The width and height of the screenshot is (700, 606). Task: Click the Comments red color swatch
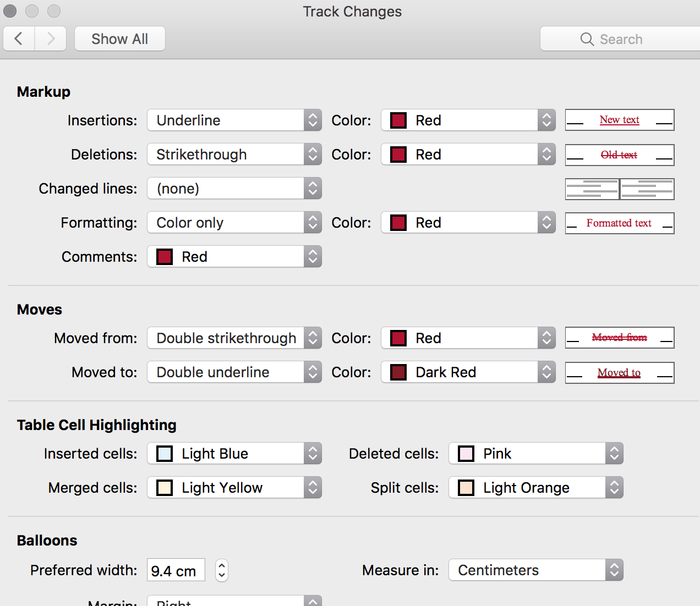click(165, 257)
